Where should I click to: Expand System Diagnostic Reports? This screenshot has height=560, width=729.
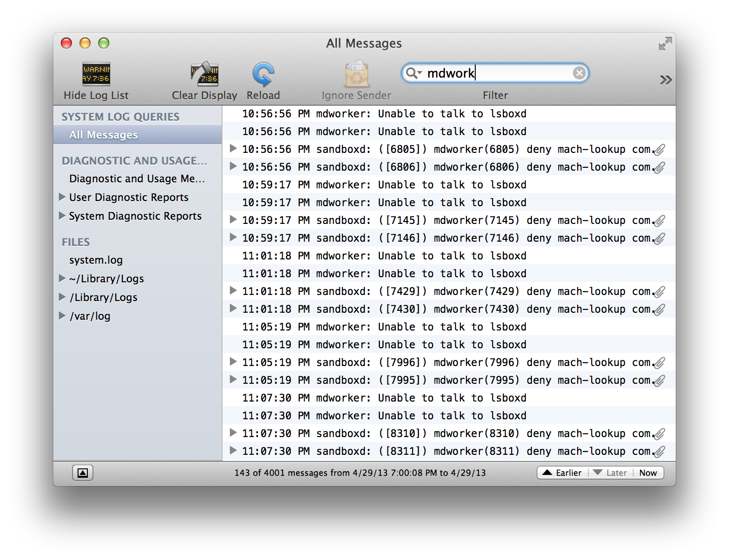pos(62,215)
